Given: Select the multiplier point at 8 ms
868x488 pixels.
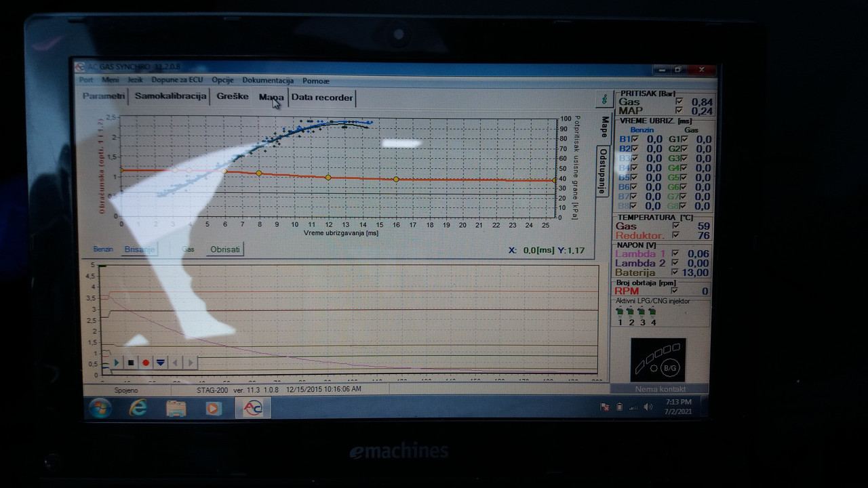Looking at the screenshot, I should click(258, 174).
